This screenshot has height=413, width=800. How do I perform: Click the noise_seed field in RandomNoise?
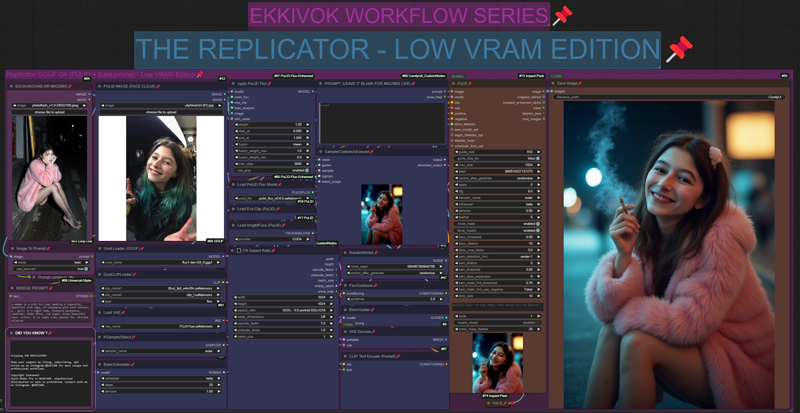[x=395, y=266]
